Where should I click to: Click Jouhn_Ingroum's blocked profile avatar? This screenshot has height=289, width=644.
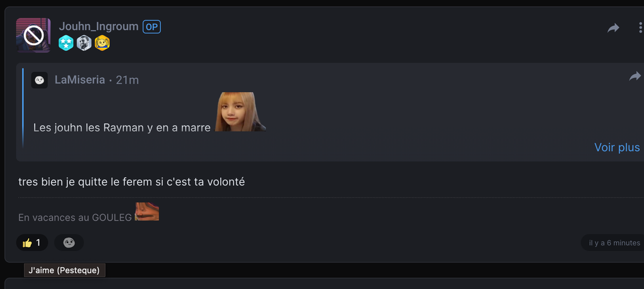coord(33,35)
